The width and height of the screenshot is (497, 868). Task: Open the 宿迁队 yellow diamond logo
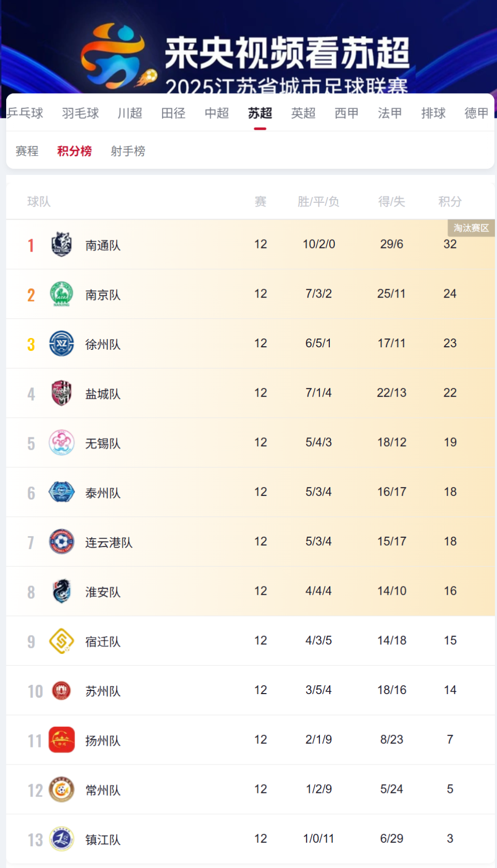[62, 641]
